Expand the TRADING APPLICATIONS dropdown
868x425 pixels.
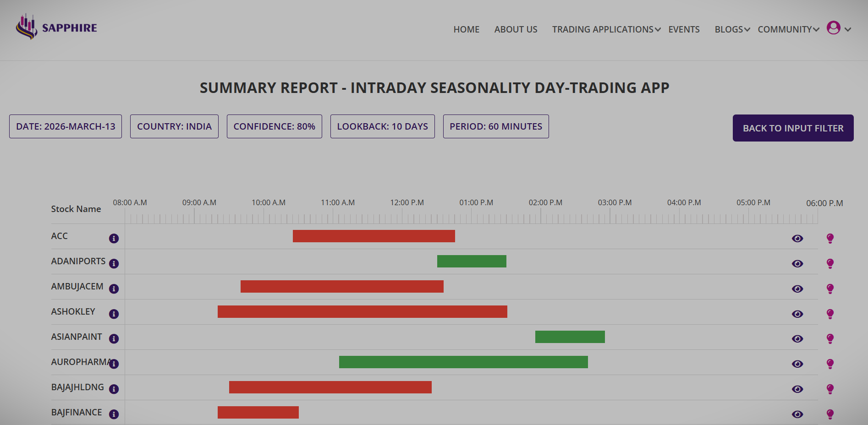603,29
